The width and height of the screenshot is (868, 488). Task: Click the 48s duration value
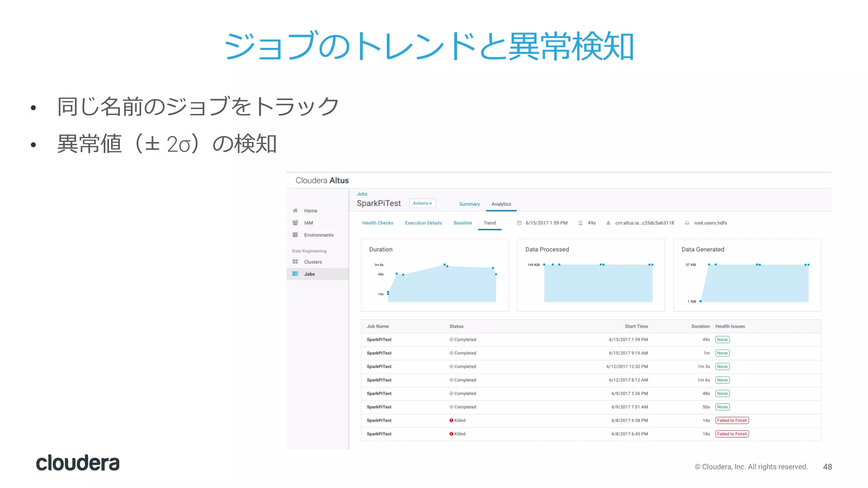tap(706, 394)
